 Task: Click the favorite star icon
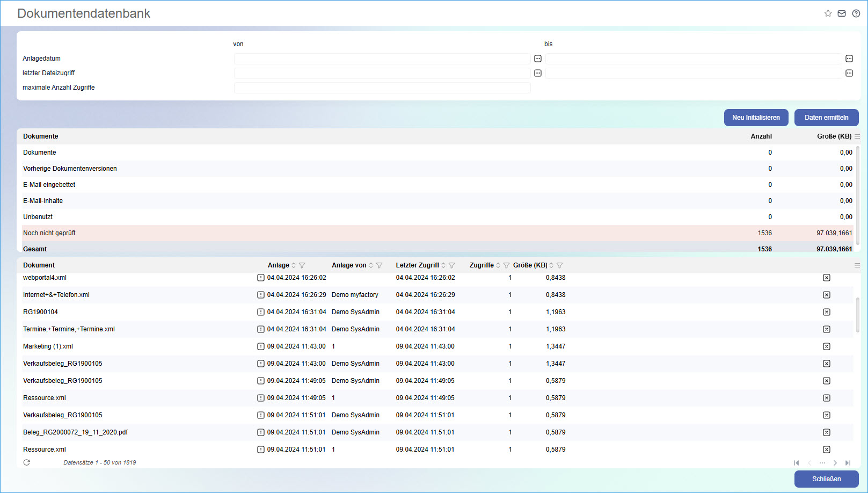pos(828,13)
